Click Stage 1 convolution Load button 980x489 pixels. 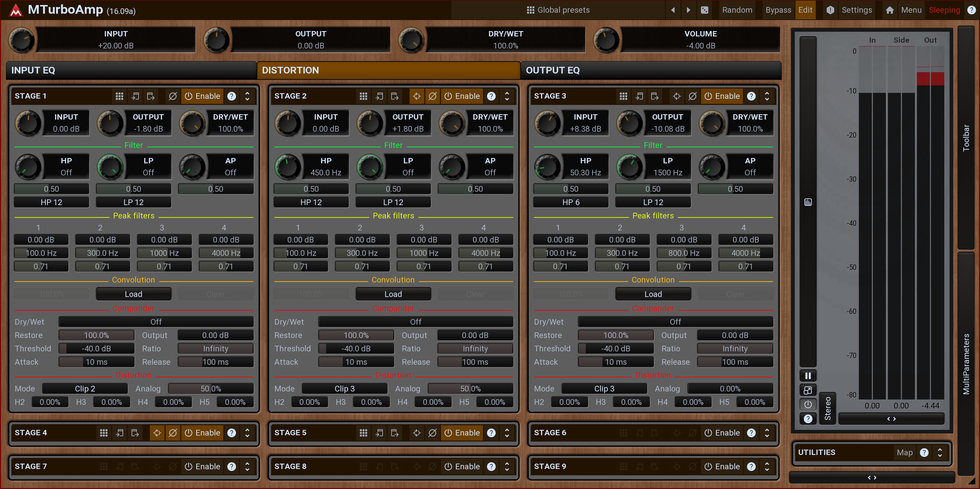(134, 294)
